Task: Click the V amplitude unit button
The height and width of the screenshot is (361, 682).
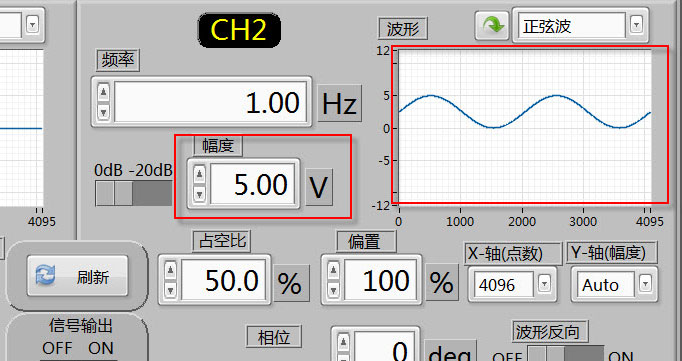Action: [x=319, y=187]
